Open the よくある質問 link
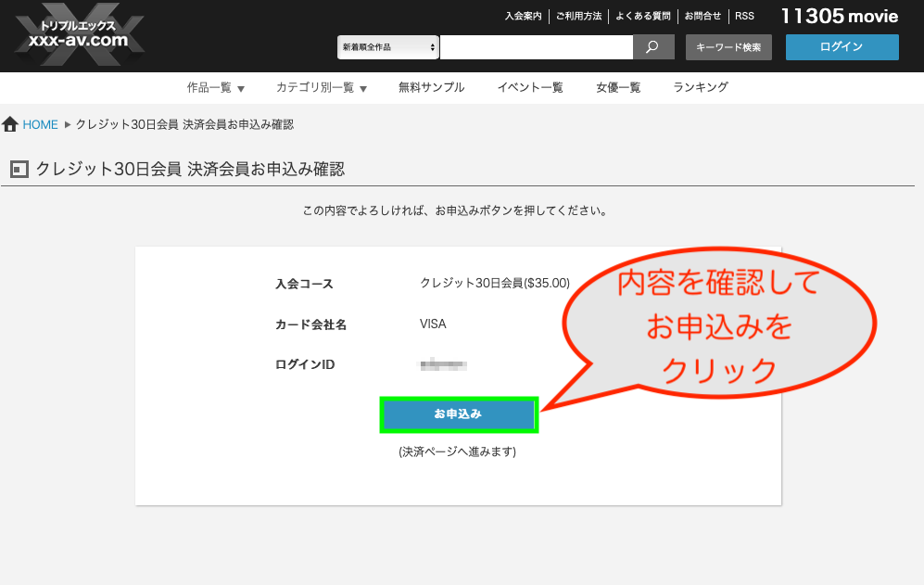This screenshot has height=585, width=924. [644, 17]
